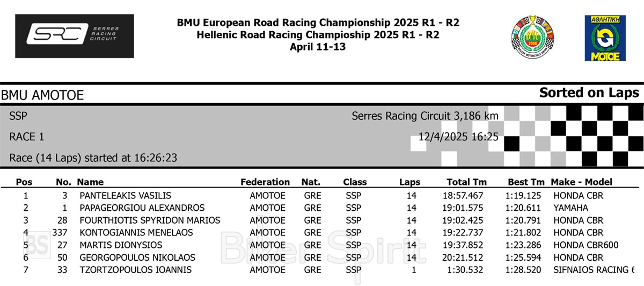Image resolution: width=644 pixels, height=286 pixels.
Task: Click the Laps column header
Action: 409,182
